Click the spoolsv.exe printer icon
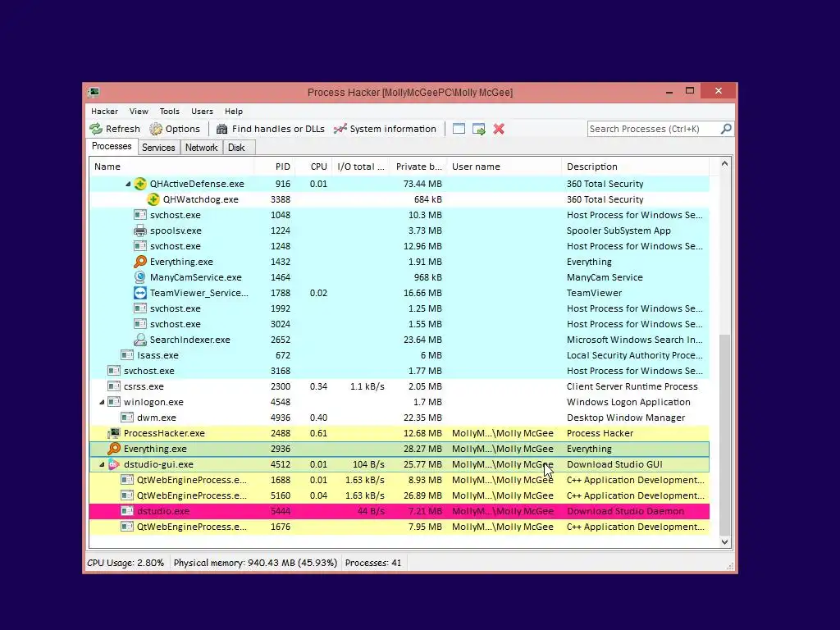Viewport: 840px width, 630px height. tap(139, 231)
